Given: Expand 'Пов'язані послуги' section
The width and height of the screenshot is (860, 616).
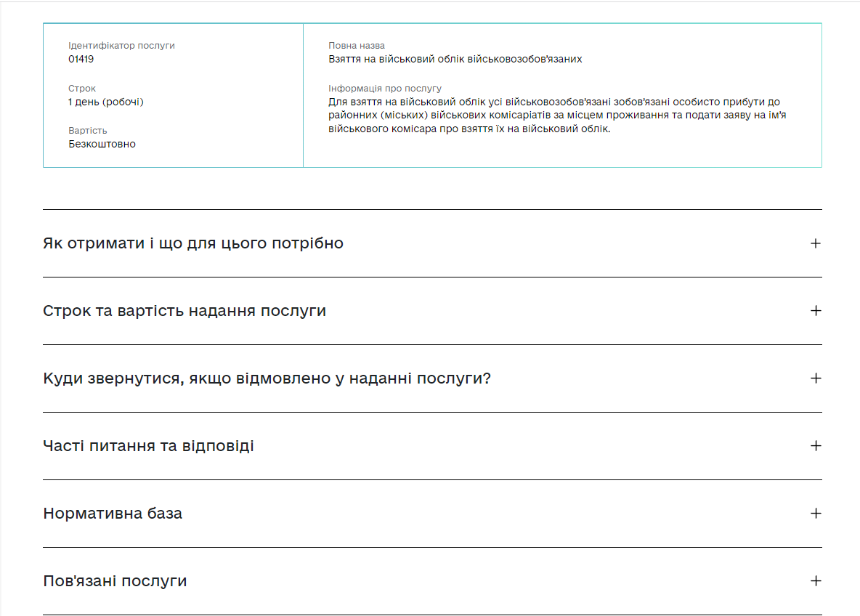Looking at the screenshot, I should point(432,581).
